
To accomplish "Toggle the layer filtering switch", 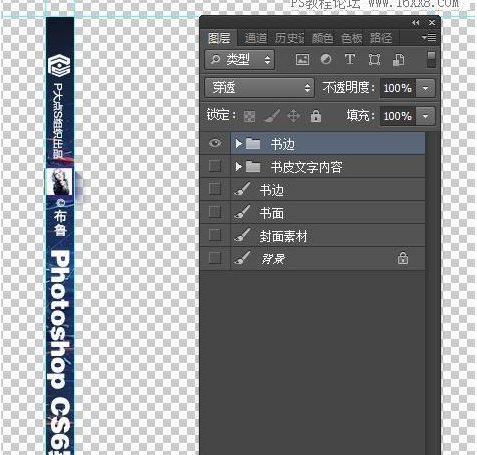I will click(431, 60).
